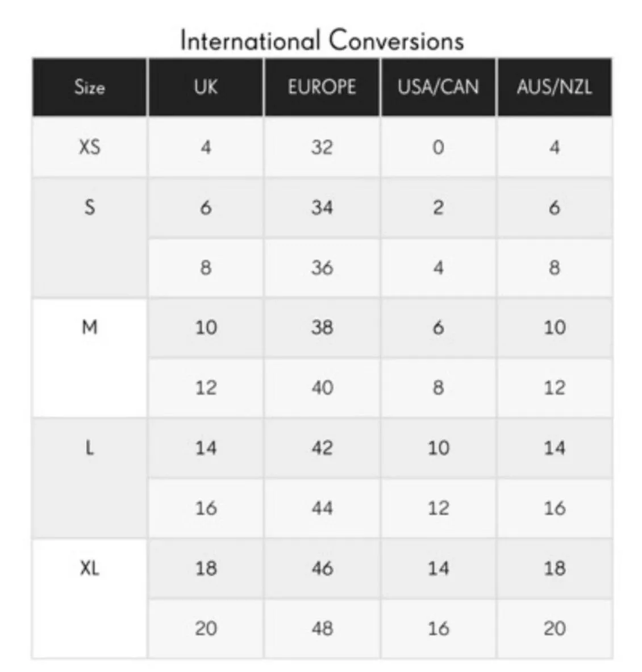Click UK size 20 cell
Screen dimensions: 642x672
point(206,628)
